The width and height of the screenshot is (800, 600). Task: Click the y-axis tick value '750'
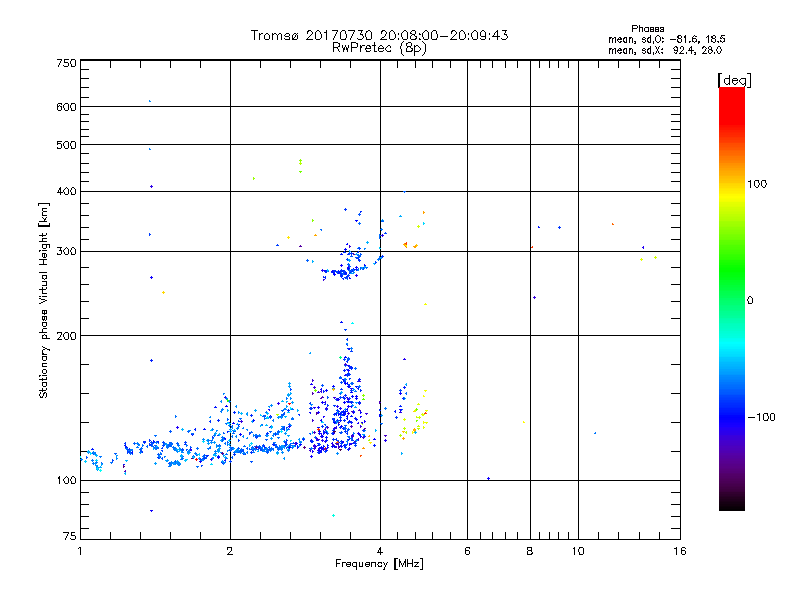(x=66, y=63)
